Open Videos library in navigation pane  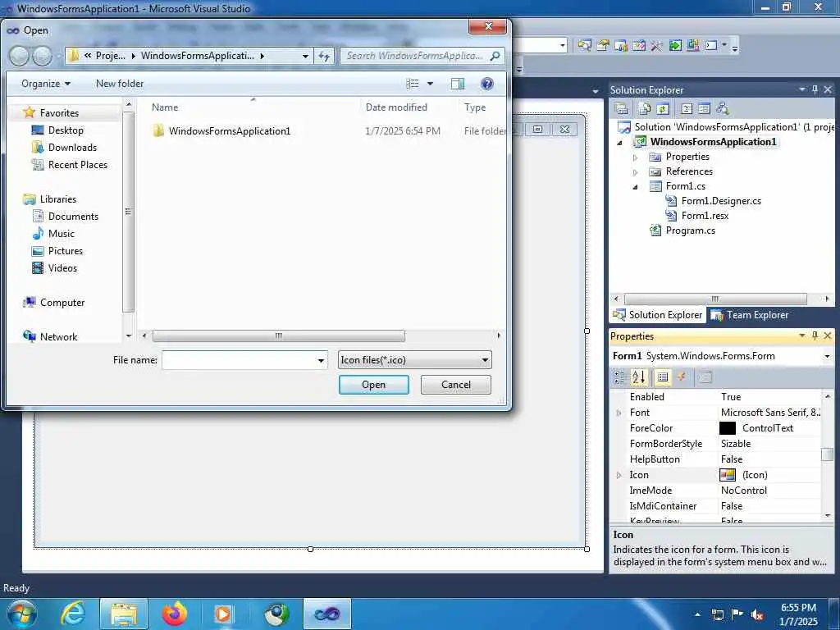coord(62,268)
